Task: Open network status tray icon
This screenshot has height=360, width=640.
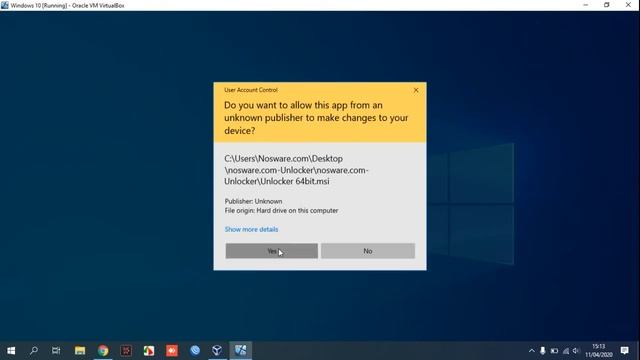Action: (565, 351)
